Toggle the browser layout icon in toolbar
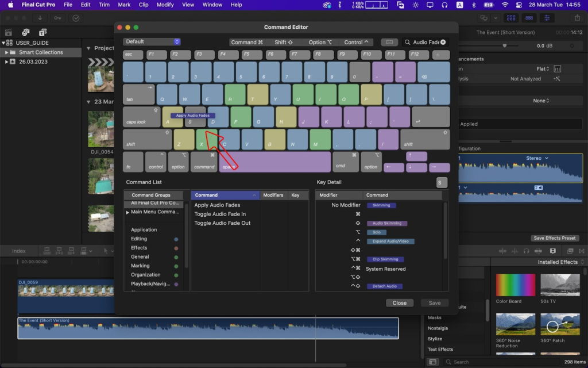Viewport: 588px width, 368px height. pyautogui.click(x=510, y=18)
